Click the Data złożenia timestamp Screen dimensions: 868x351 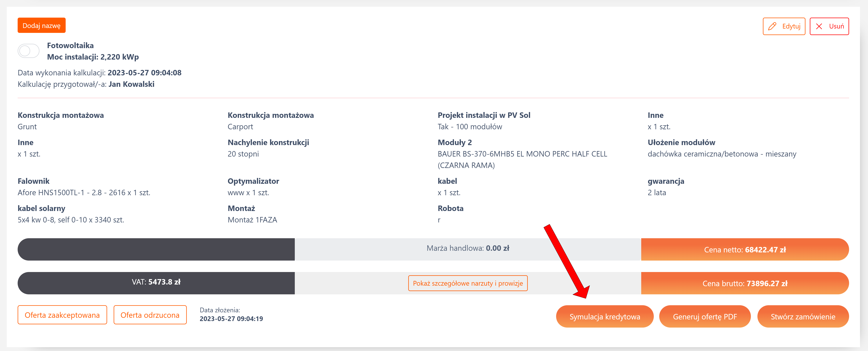pyautogui.click(x=231, y=319)
